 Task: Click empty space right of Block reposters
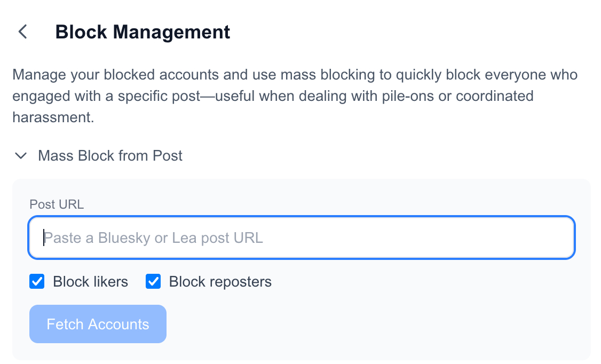(x=427, y=282)
